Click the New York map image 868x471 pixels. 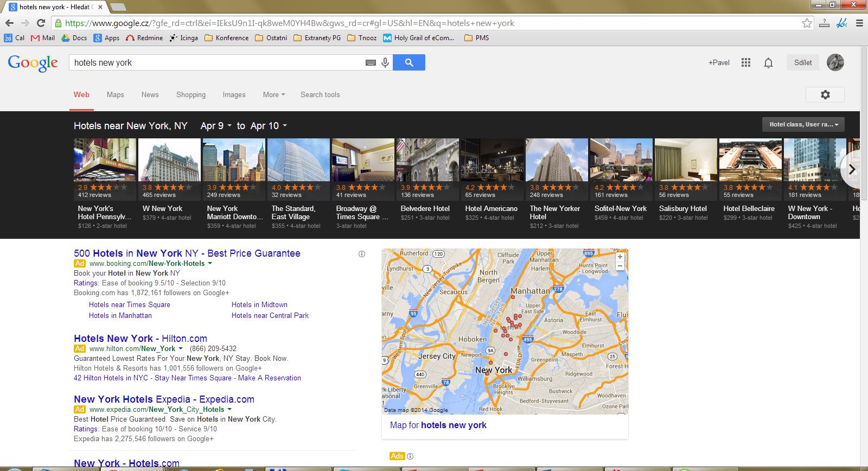(x=505, y=332)
